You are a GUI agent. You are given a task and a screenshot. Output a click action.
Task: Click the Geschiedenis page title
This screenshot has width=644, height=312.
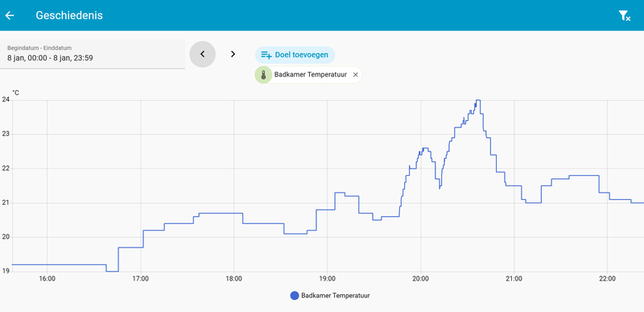69,15
